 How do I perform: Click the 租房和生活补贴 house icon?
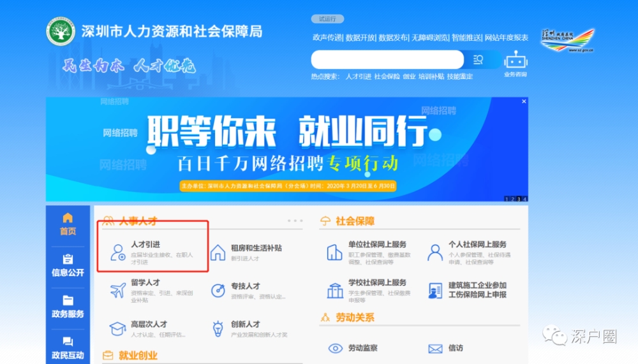pyautogui.click(x=218, y=252)
